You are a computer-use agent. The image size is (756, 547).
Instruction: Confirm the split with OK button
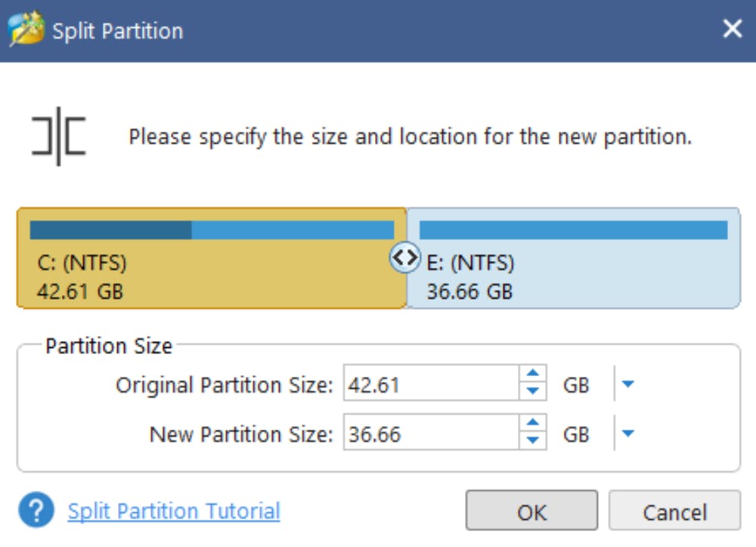pyautogui.click(x=531, y=511)
